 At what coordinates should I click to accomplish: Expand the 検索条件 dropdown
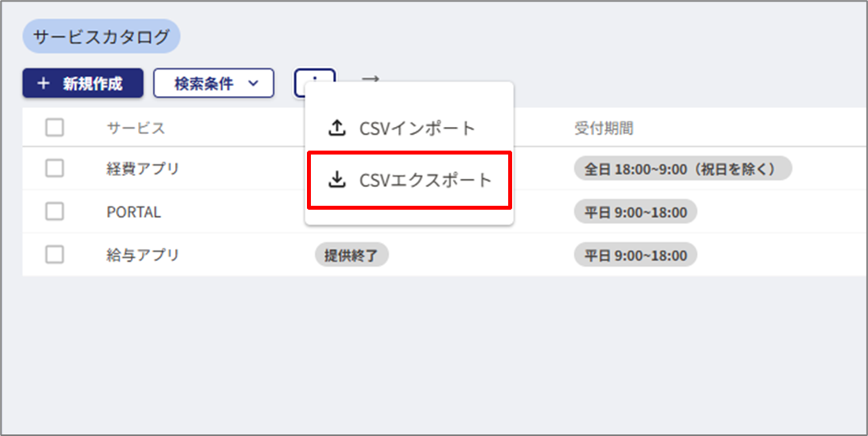(x=213, y=84)
